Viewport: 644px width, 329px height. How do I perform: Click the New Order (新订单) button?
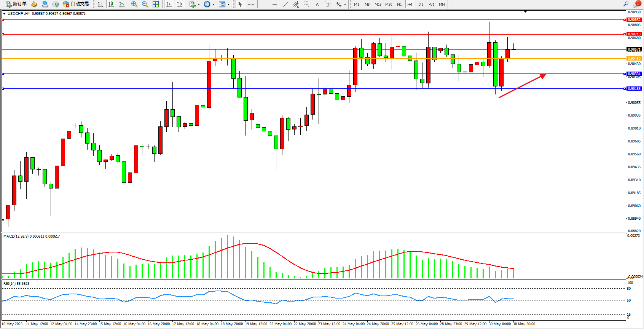[16, 4]
